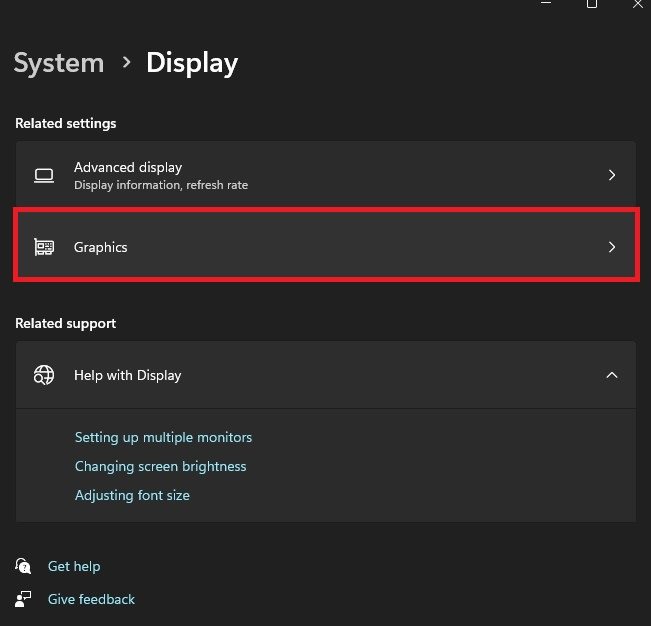Screen dimensions: 651x626
Task: Open the Setting up multiple monitors link
Action: [x=163, y=437]
